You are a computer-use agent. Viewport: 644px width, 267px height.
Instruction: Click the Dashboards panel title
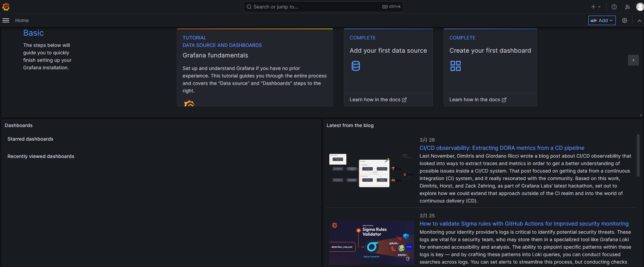(19, 125)
